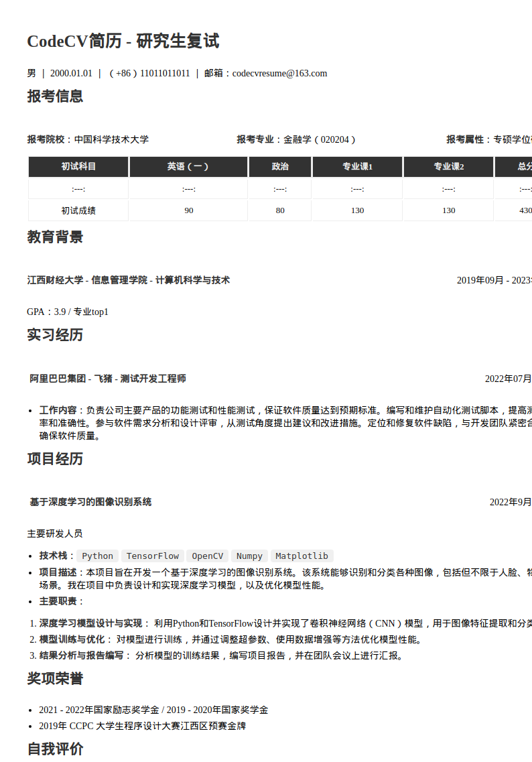532x762 pixels.
Task: Click the '项目经历' section heading
Action: pyautogui.click(x=55, y=459)
